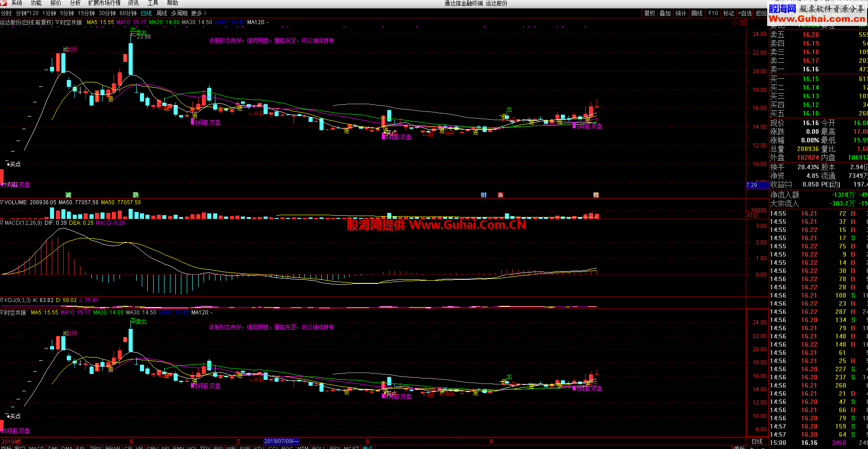
Task: Select the OBV indicator tab at bottom
Action: click(152, 447)
